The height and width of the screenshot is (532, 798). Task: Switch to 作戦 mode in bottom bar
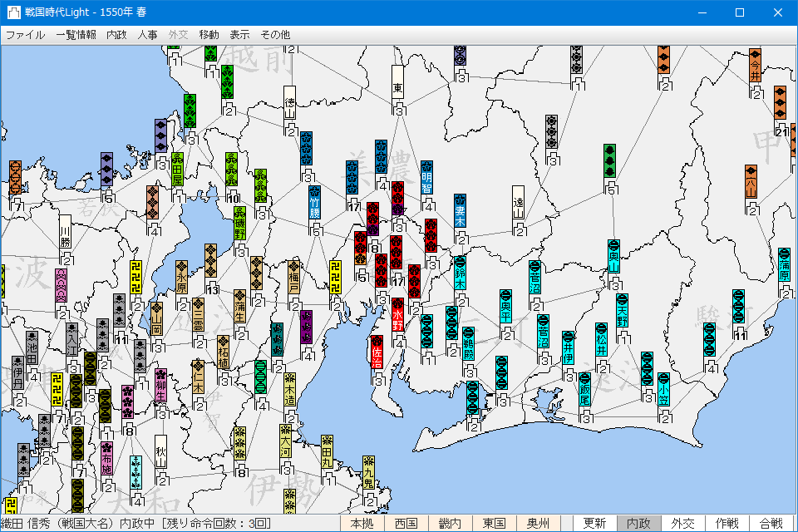click(x=727, y=524)
